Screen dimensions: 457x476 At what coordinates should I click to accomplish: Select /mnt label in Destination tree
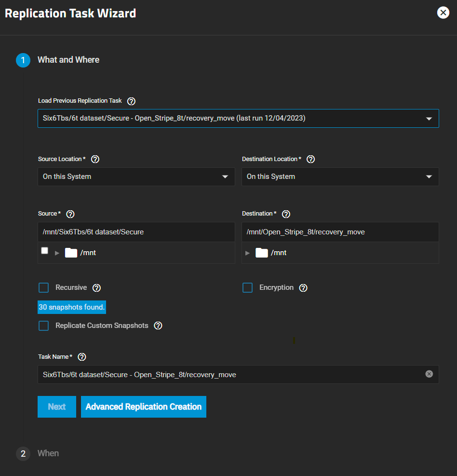(279, 253)
